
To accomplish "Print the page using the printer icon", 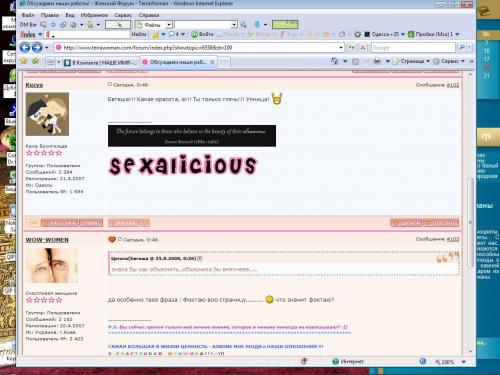I will 377,61.
